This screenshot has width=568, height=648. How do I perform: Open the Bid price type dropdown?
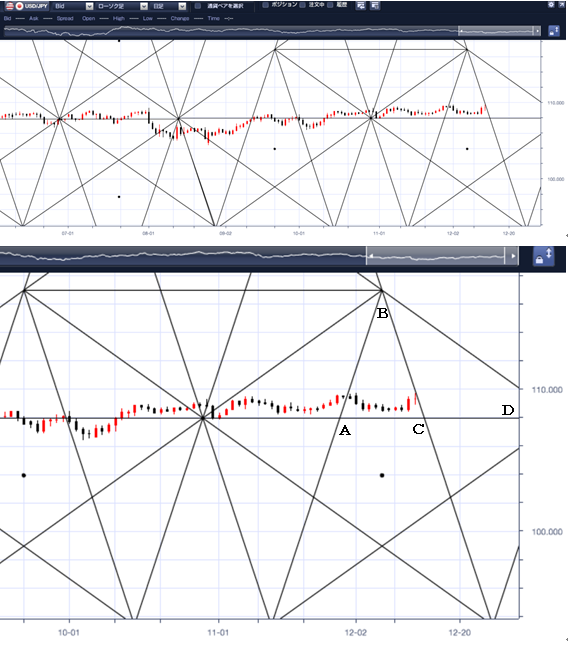coord(72,6)
